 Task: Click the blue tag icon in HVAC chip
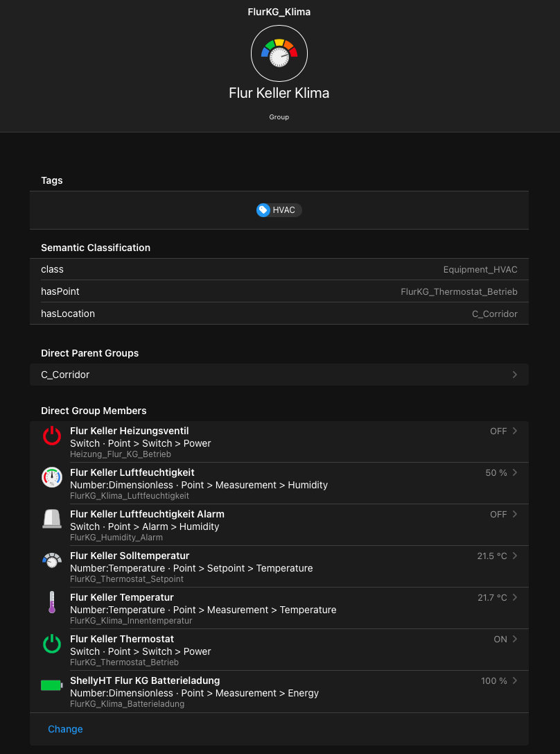coord(263,210)
